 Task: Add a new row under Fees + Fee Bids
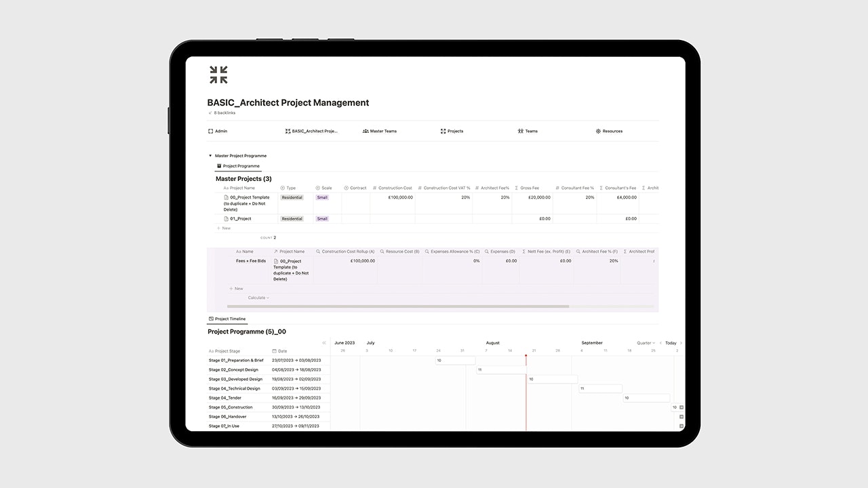[236, 289]
